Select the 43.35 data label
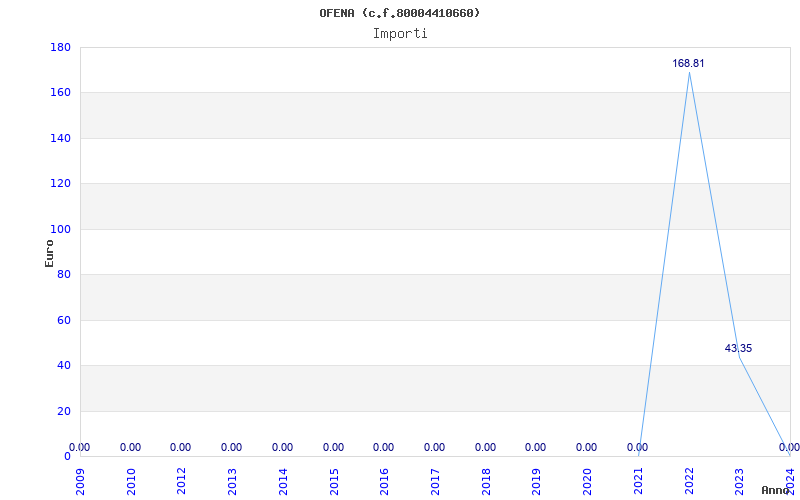Viewport: 800px width, 500px height. click(x=738, y=348)
